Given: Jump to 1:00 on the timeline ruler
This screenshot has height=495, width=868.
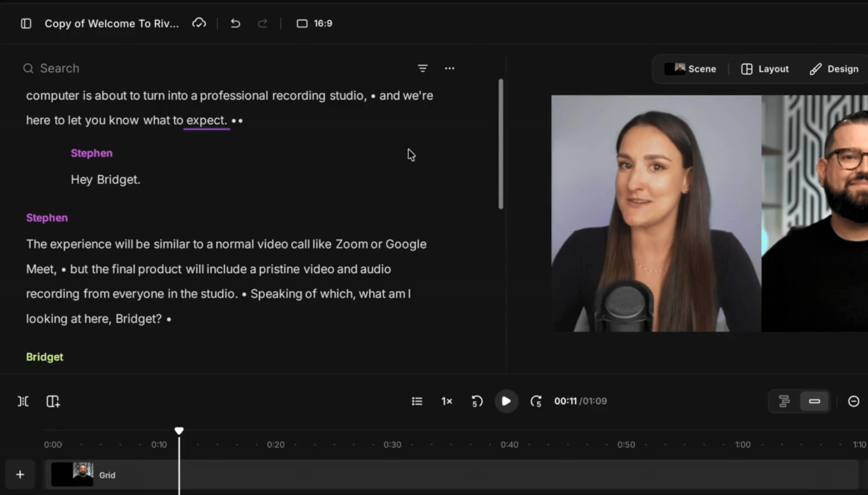Looking at the screenshot, I should [743, 445].
